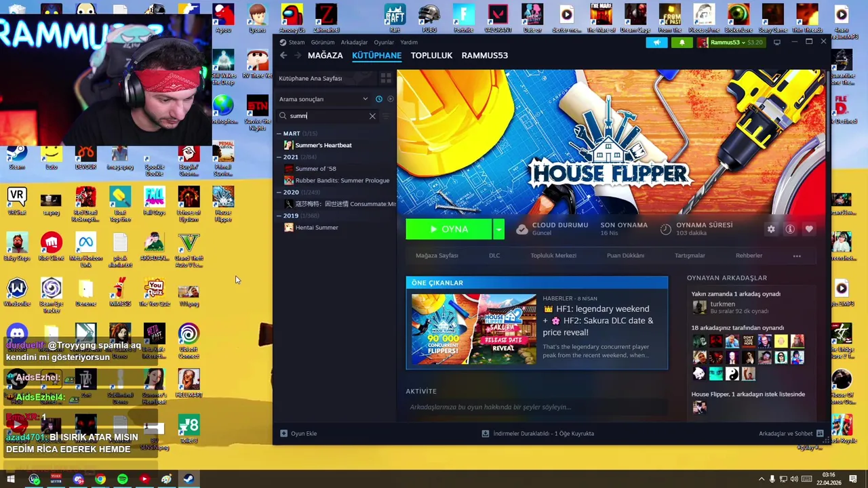This screenshot has width=868, height=488.
Task: Open VALORANT desktop shortcut
Action: [498, 18]
